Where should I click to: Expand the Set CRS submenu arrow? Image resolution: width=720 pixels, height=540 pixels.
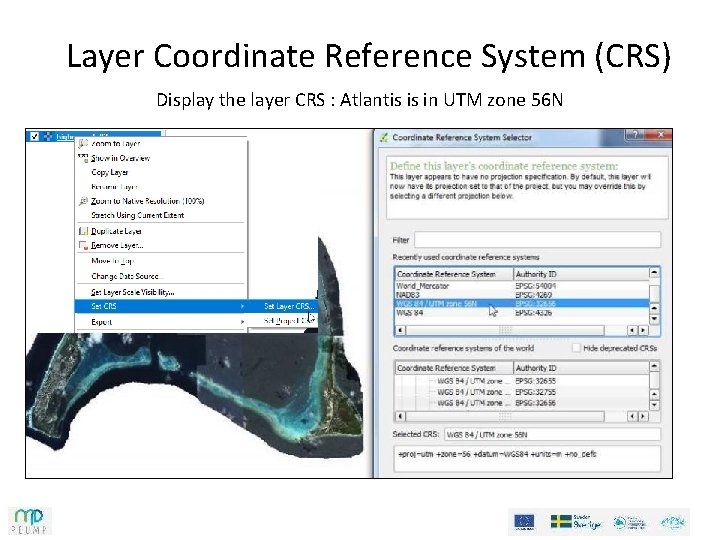pos(242,306)
